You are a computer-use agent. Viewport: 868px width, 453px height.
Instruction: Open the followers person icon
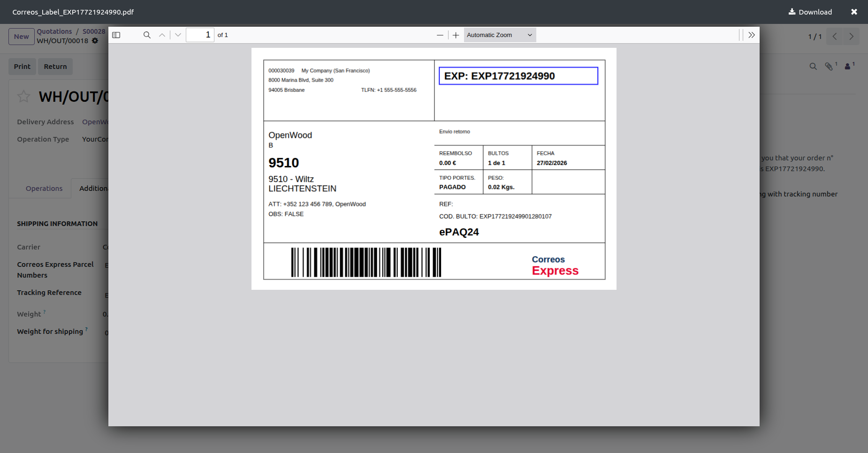pos(848,67)
